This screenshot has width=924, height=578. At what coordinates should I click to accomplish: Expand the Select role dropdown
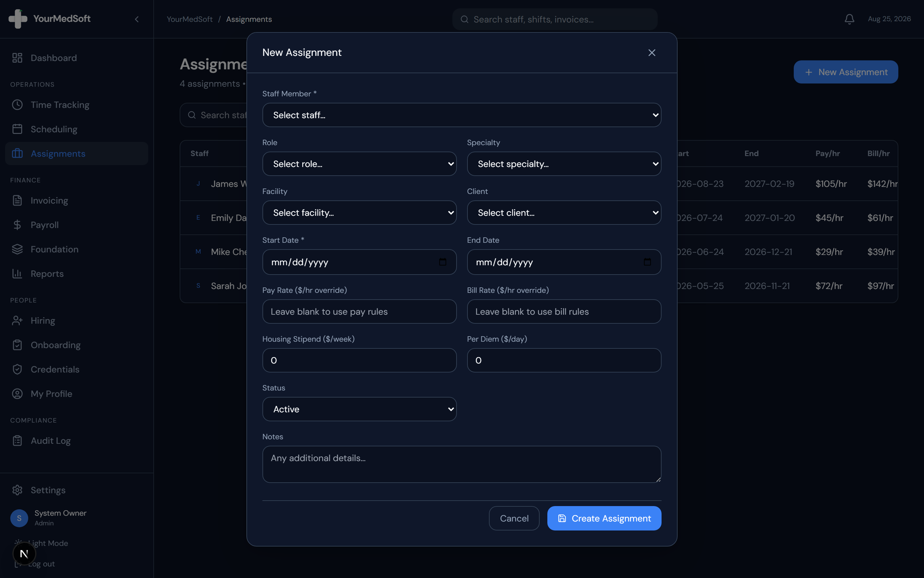[359, 164]
